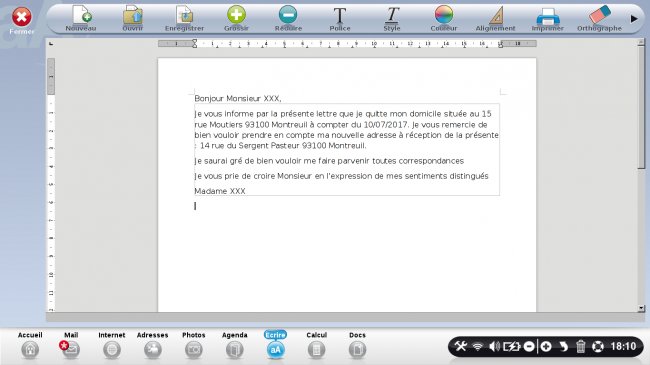Image resolution: width=650 pixels, height=365 pixels.
Task: Click the signature "Madame XXX"
Action: click(x=220, y=191)
